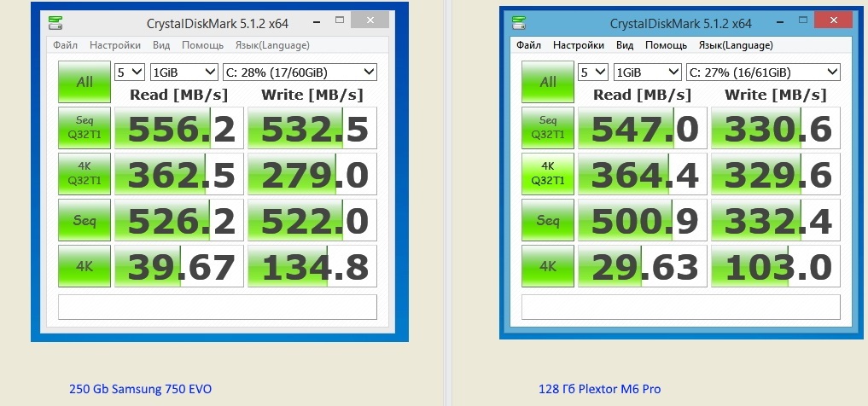Open the Помощь menu in the right window
This screenshot has width=868, height=406.
point(666,45)
